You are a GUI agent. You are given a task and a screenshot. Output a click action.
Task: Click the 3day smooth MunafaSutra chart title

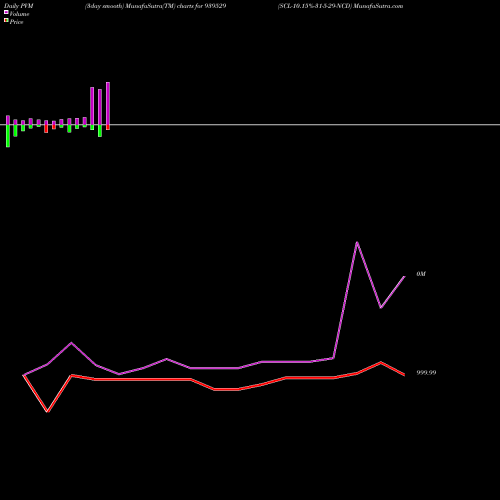(155, 6)
